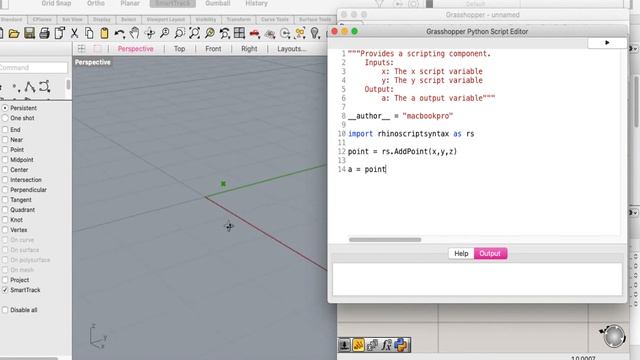Viewport: 640px width, 360px height.
Task: Click the single-view square icon beside viewport tabs
Action: 98,49
